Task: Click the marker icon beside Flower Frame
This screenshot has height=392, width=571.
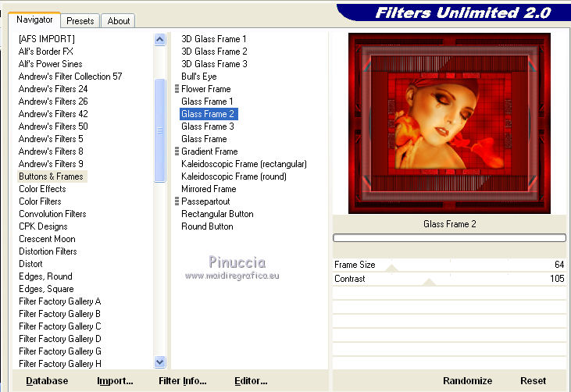Action: [177, 89]
